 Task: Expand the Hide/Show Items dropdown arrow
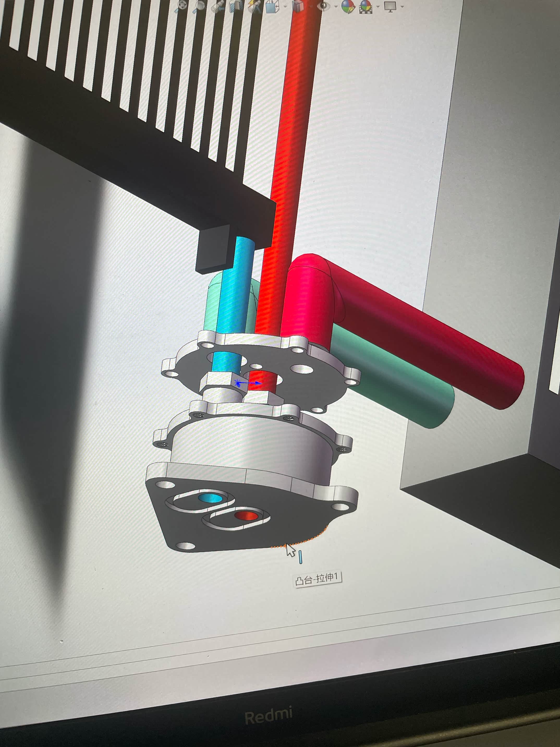[336, 7]
